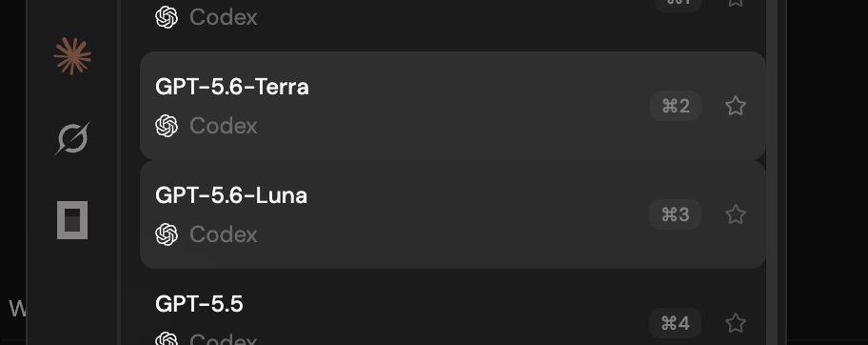Click the OpenAI logo in the topmost row

pyautogui.click(x=167, y=16)
